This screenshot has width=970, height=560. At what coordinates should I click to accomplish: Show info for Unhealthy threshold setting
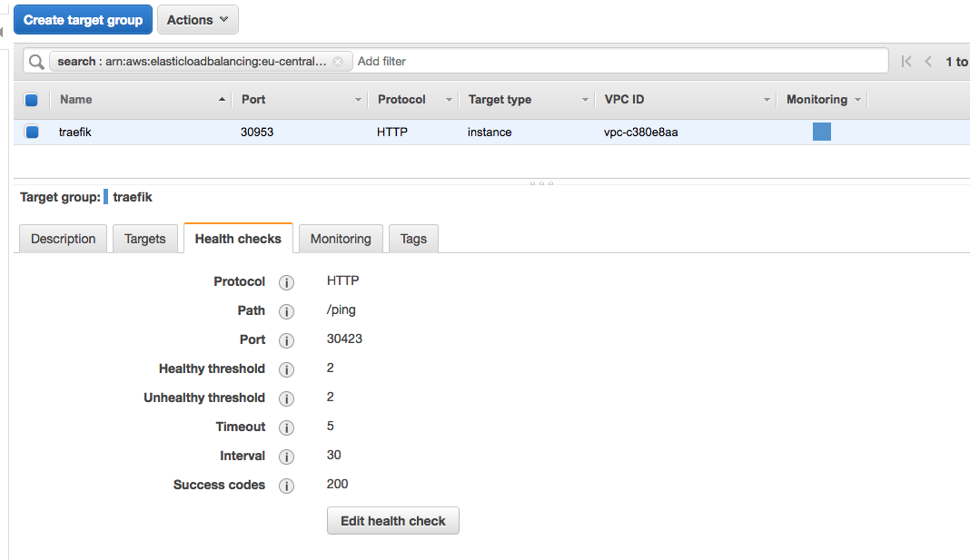point(286,398)
